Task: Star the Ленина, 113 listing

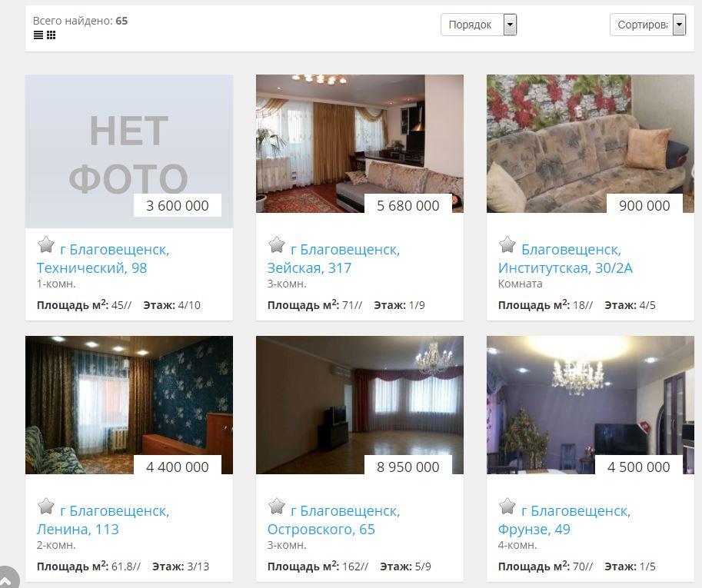Action: [x=45, y=506]
